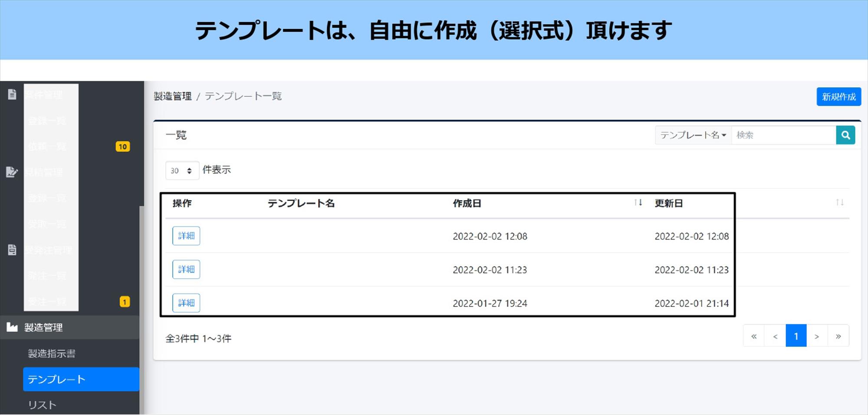
Task: Click the pen-edit estimate icon in sidebar
Action: pos(12,172)
